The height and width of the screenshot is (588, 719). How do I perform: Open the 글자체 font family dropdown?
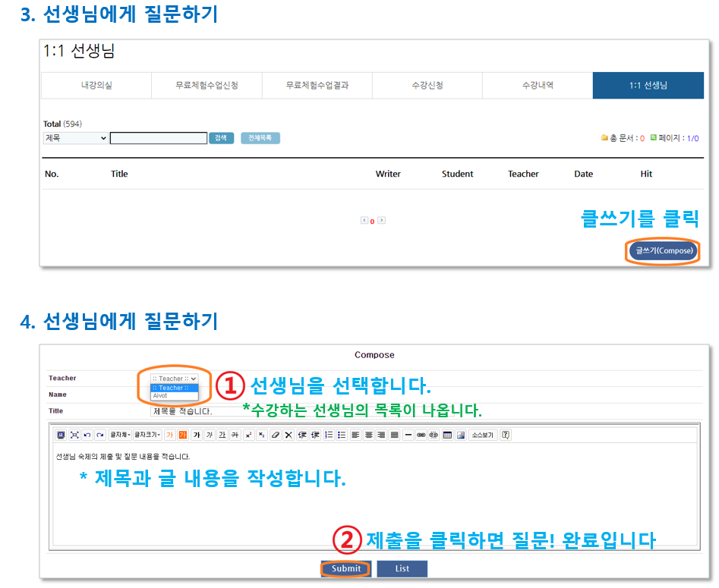point(120,435)
